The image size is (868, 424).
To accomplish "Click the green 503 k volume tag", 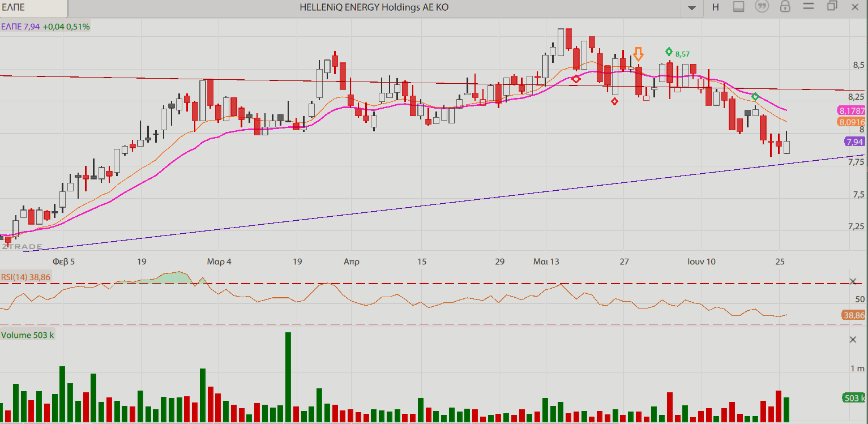I will click(854, 397).
